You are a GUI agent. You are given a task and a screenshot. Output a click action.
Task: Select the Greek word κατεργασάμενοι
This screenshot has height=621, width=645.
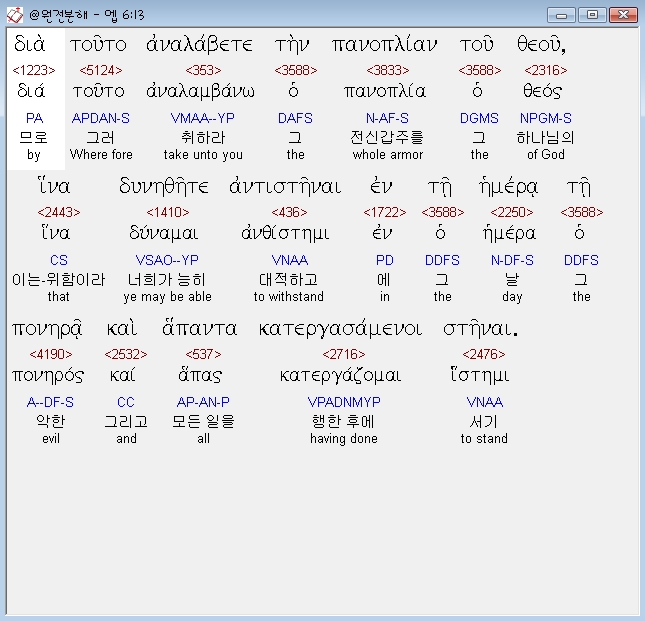click(x=340, y=329)
